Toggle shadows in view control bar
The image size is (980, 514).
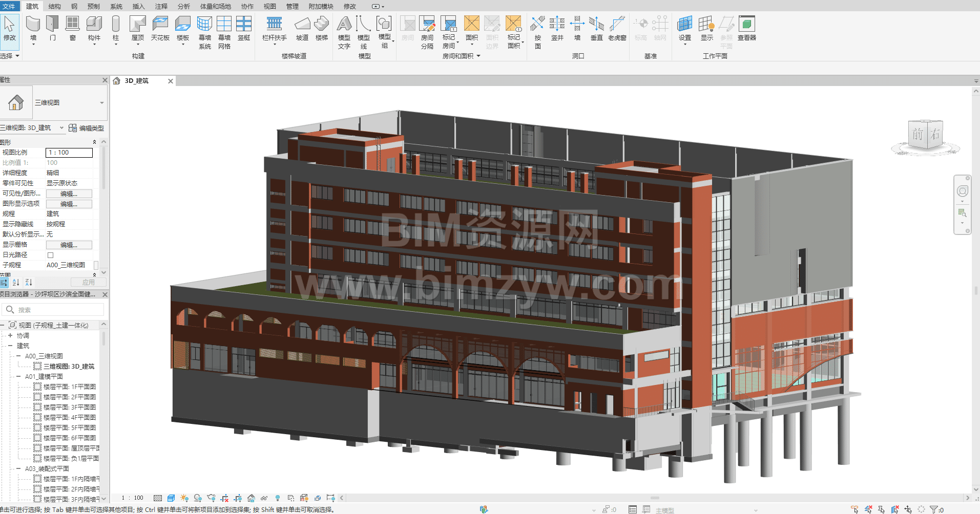(x=198, y=498)
